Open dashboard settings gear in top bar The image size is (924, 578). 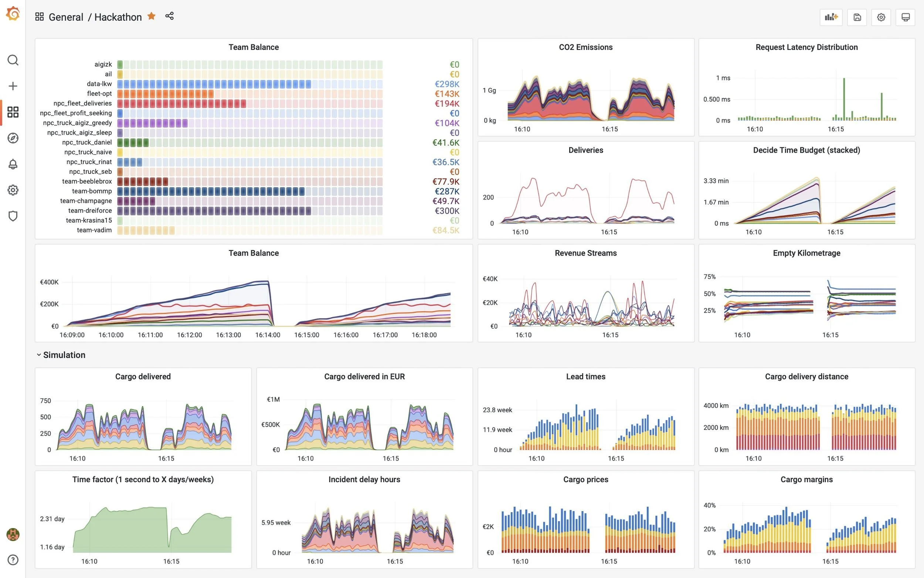point(881,17)
